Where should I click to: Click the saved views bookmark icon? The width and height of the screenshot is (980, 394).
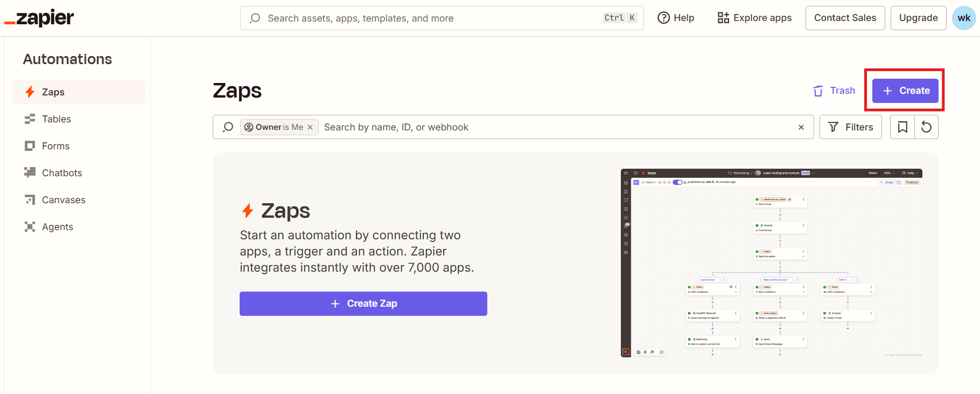pyautogui.click(x=902, y=127)
